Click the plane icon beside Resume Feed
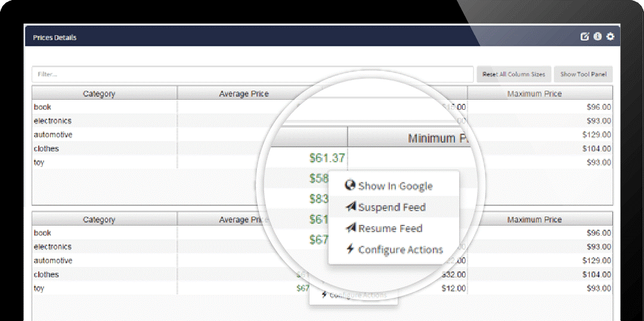644x321 pixels. pos(351,228)
